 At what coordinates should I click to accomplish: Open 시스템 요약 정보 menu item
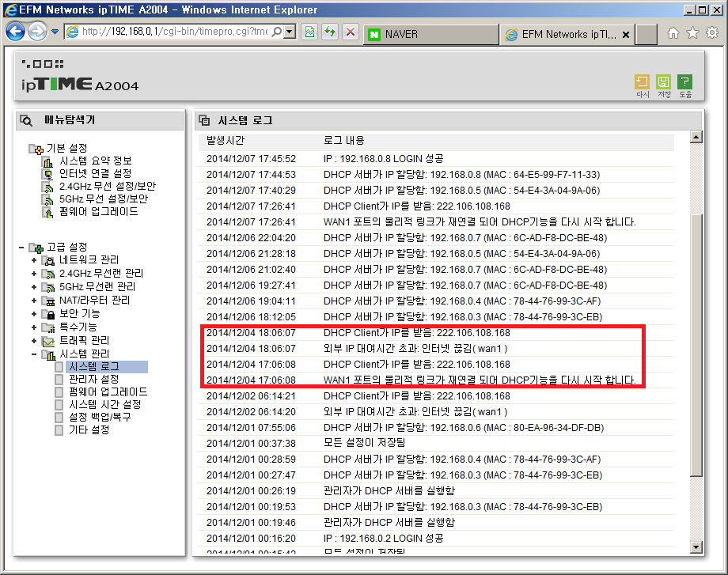point(96,161)
